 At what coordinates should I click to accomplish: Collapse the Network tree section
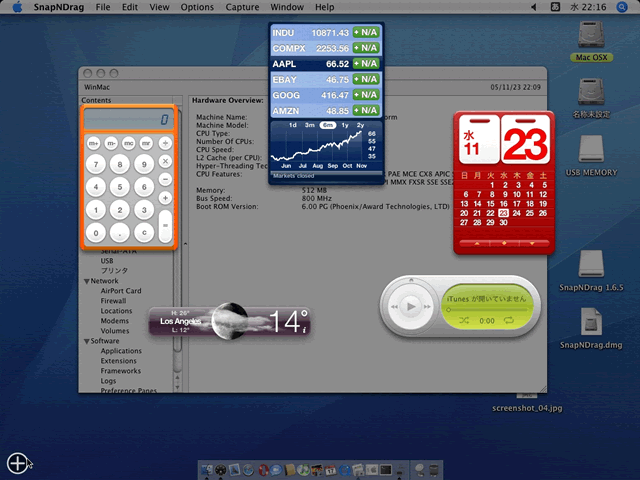coord(87,281)
